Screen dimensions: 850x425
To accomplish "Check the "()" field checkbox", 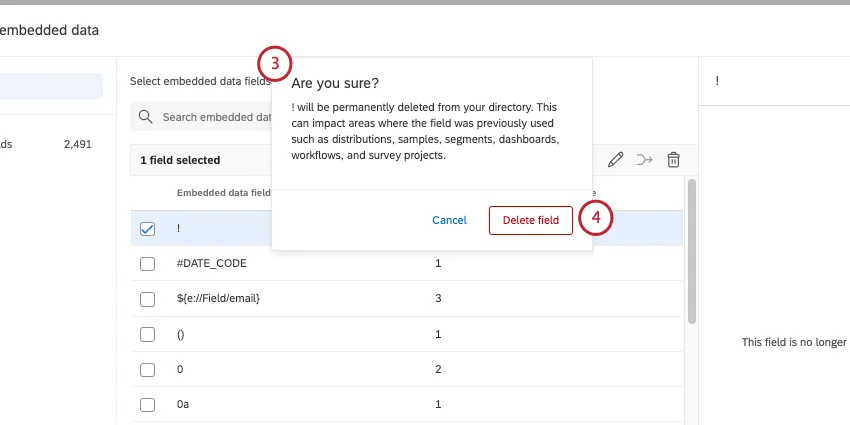I will pos(148,334).
